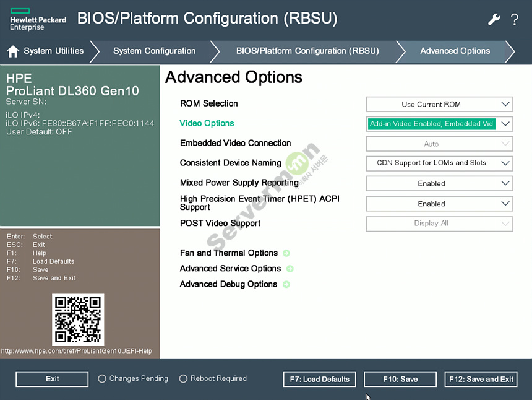Click Reboot Required radio indicator
The image size is (532, 400).
point(183,378)
